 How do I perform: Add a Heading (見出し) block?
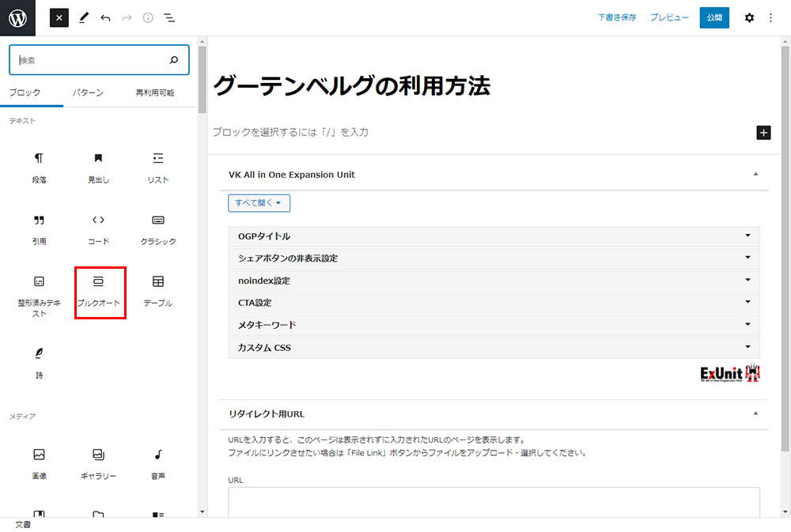99,168
